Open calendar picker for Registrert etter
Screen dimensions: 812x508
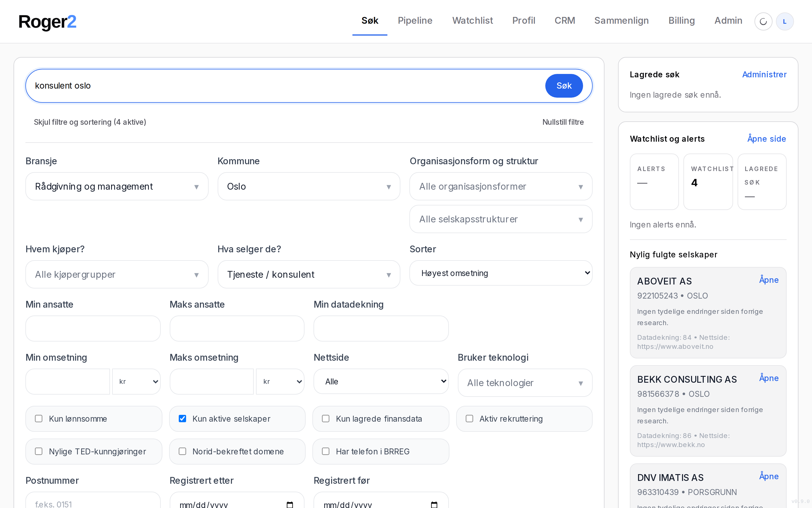coord(290,504)
